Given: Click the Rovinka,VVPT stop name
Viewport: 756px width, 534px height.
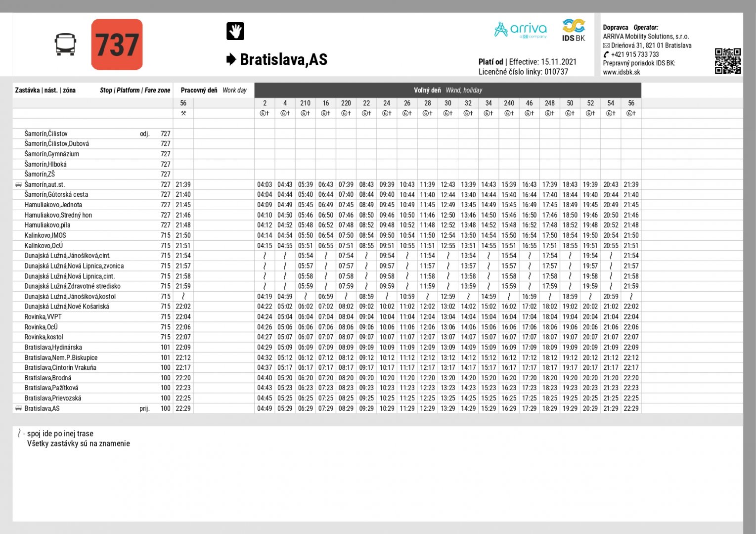Looking at the screenshot, I should pos(43,317).
